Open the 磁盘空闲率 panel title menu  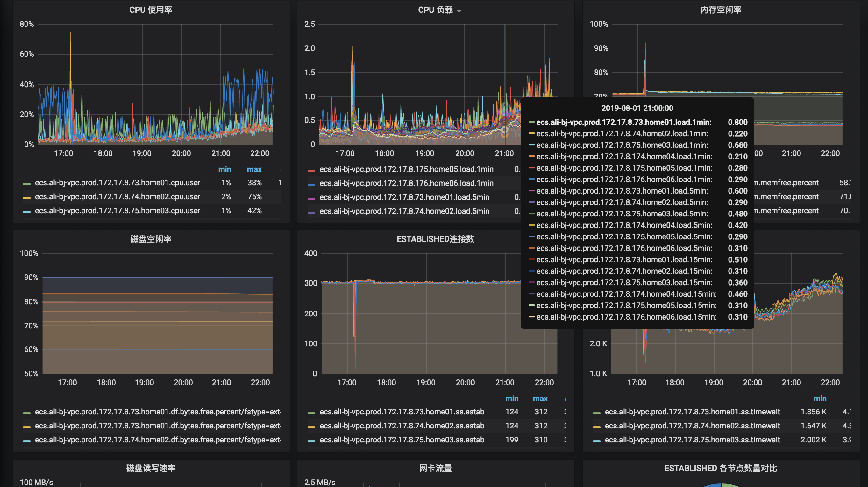click(x=151, y=239)
